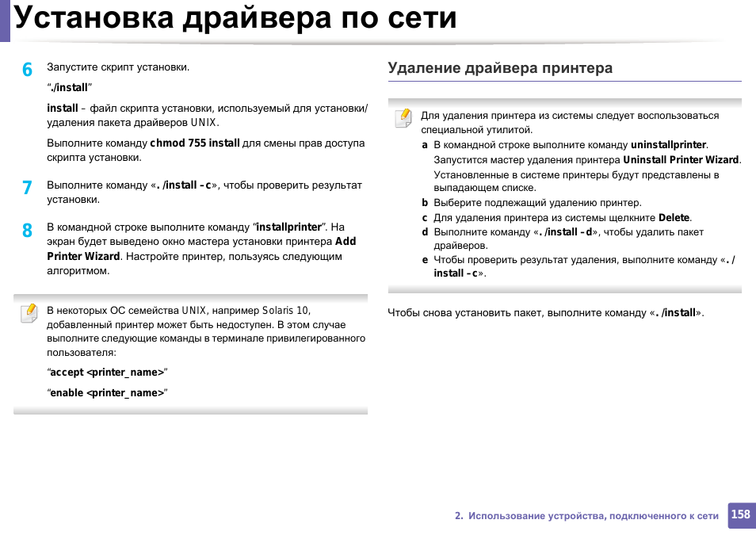
Task: Select step number 6
Action: [27, 70]
